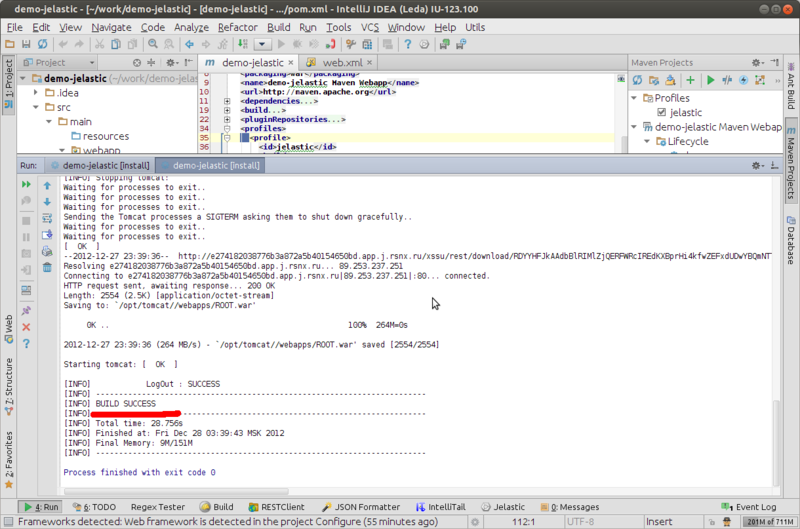The height and width of the screenshot is (529, 800).
Task: Open Maven Projects panel gear settings
Action: click(x=757, y=62)
